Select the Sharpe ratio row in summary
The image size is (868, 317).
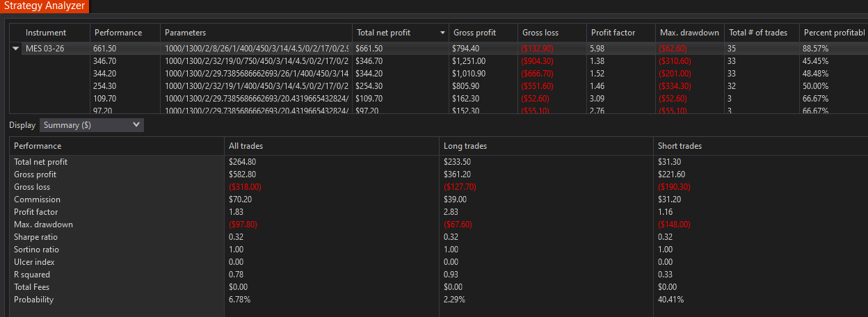[x=36, y=237]
